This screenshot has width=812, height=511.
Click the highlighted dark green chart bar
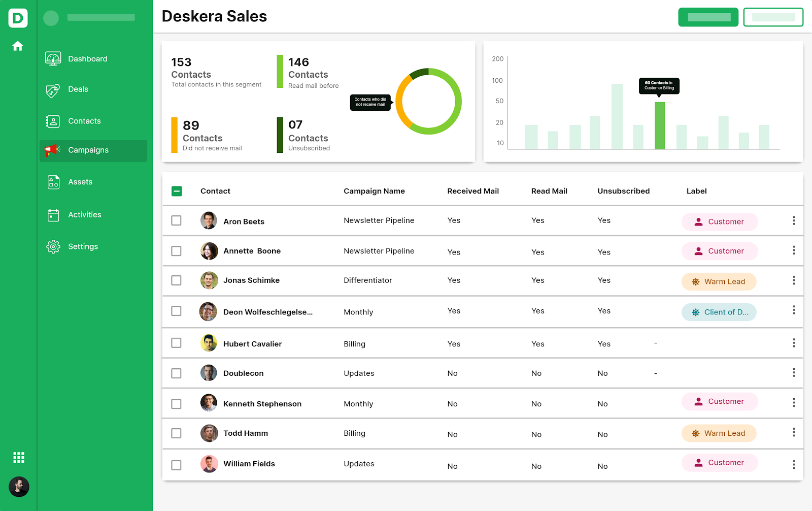point(659,125)
